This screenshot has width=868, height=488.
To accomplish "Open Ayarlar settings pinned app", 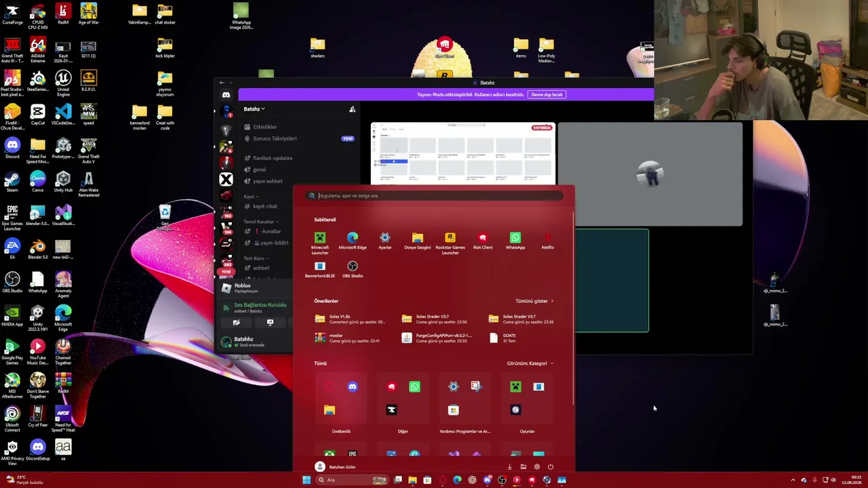I will (384, 241).
